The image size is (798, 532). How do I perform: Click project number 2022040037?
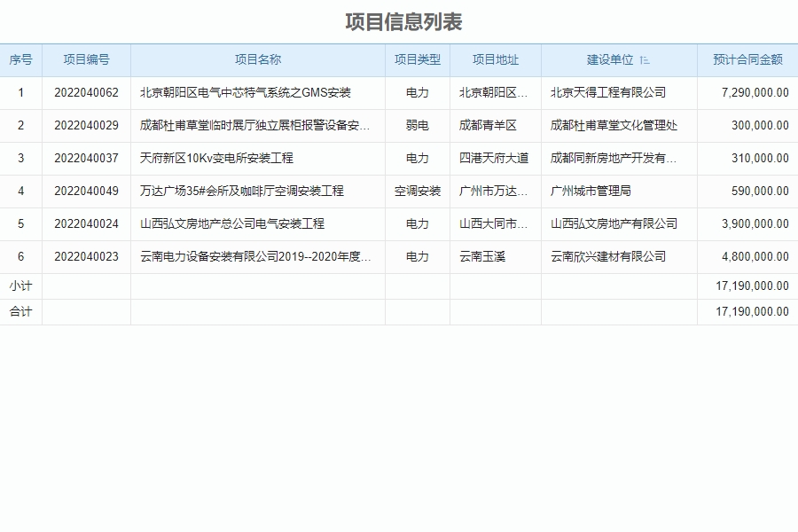click(87, 159)
